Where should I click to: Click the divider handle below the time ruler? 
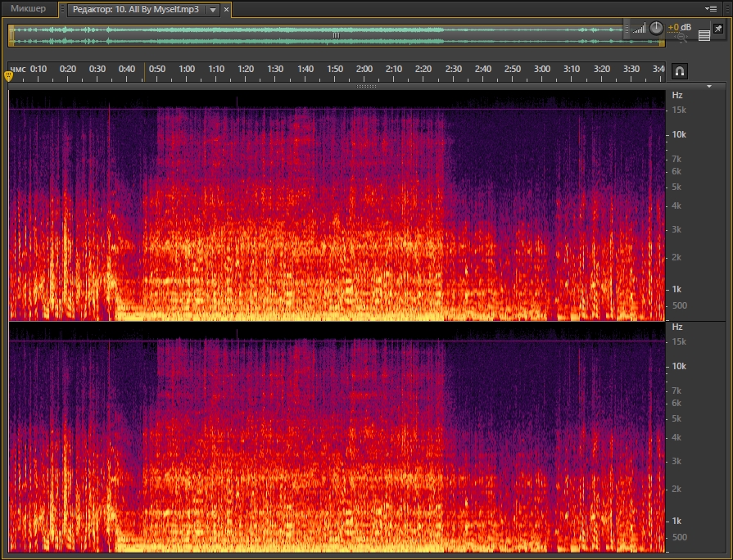coord(366,86)
